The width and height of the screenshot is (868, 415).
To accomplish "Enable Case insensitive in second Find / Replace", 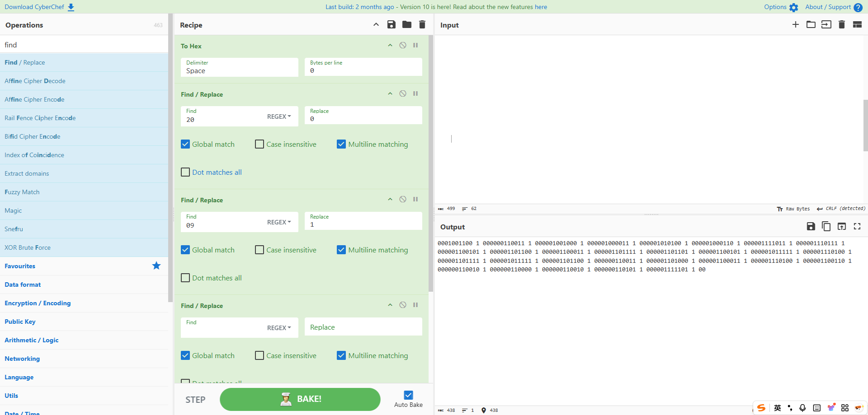I will pyautogui.click(x=259, y=250).
